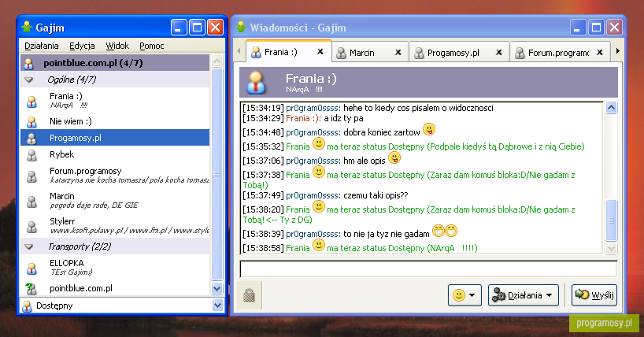
Task: Open the Dostępny status dropdown
Action: pos(217,306)
